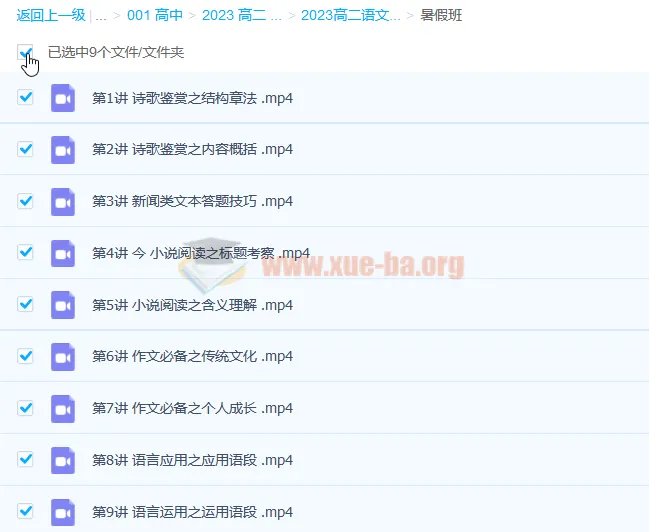This screenshot has height=532, width=649.
Task: Toggle the select-all checkbox beside 已选中9个文件
Action: [x=25, y=52]
